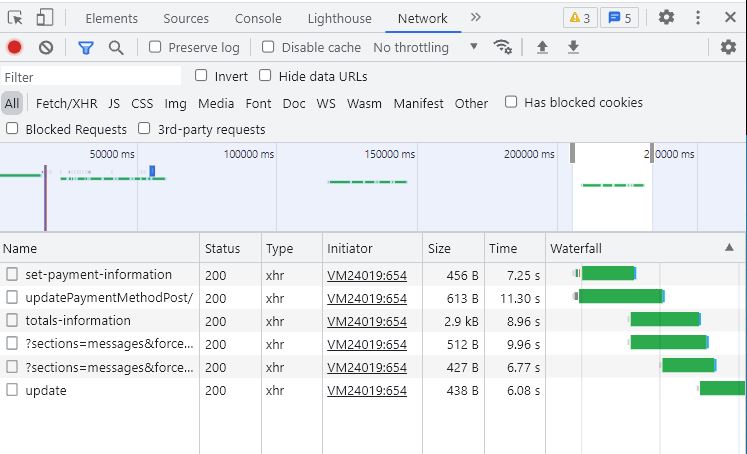Screen dimensions: 747x454
Task: Open network panel settings gear
Action: click(x=728, y=47)
